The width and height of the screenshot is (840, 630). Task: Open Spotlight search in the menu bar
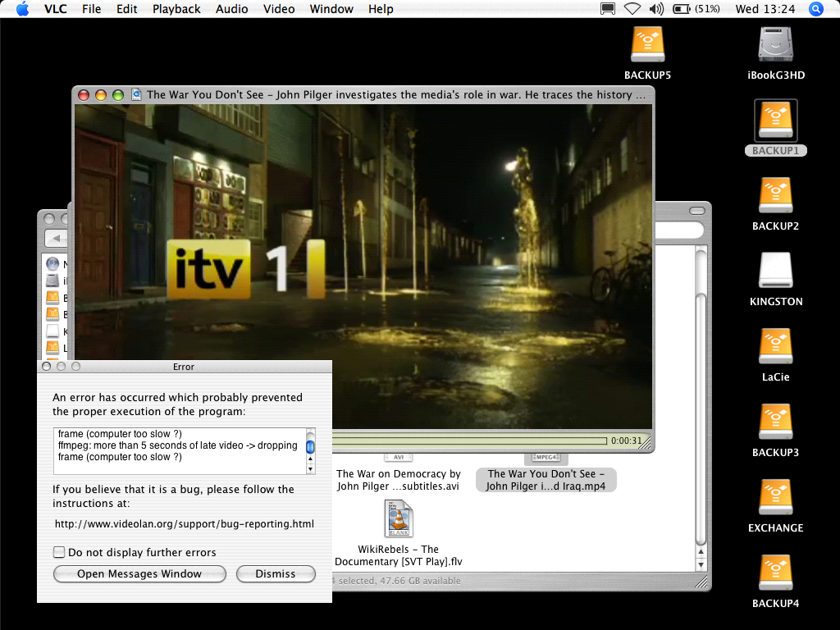[815, 9]
